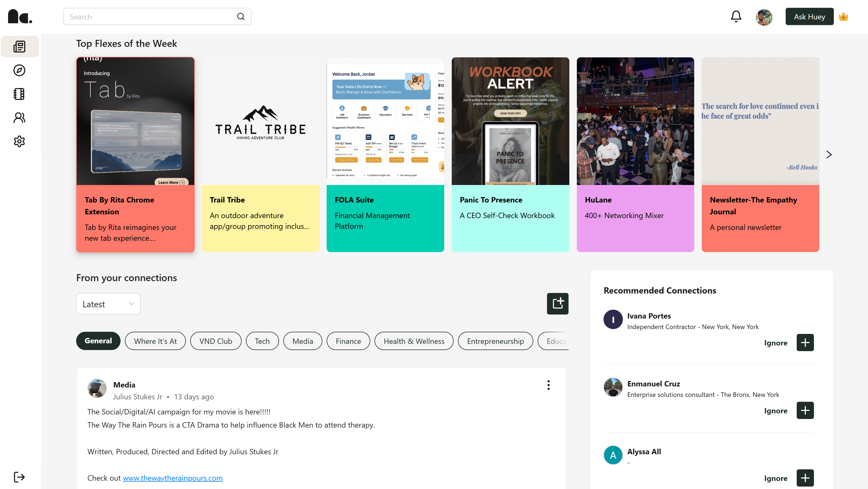Open the compass explore icon
The width and height of the screenshot is (868, 489).
pyautogui.click(x=20, y=70)
